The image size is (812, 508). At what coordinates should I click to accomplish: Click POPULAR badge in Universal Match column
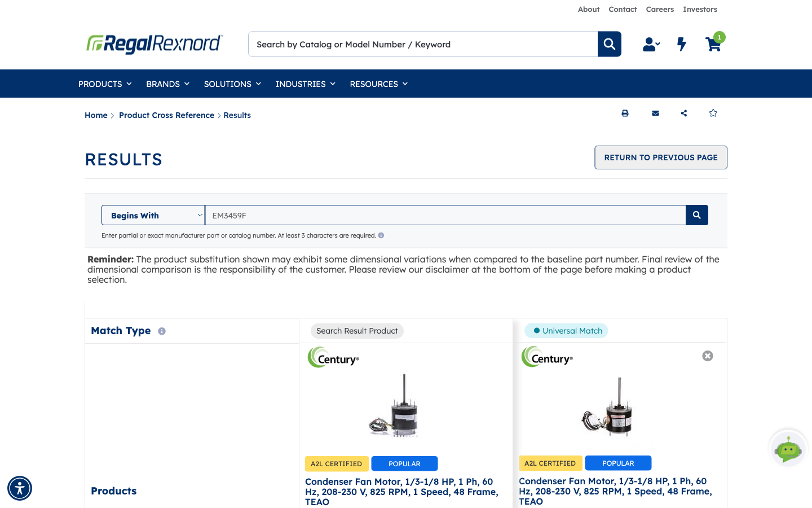[618, 463]
